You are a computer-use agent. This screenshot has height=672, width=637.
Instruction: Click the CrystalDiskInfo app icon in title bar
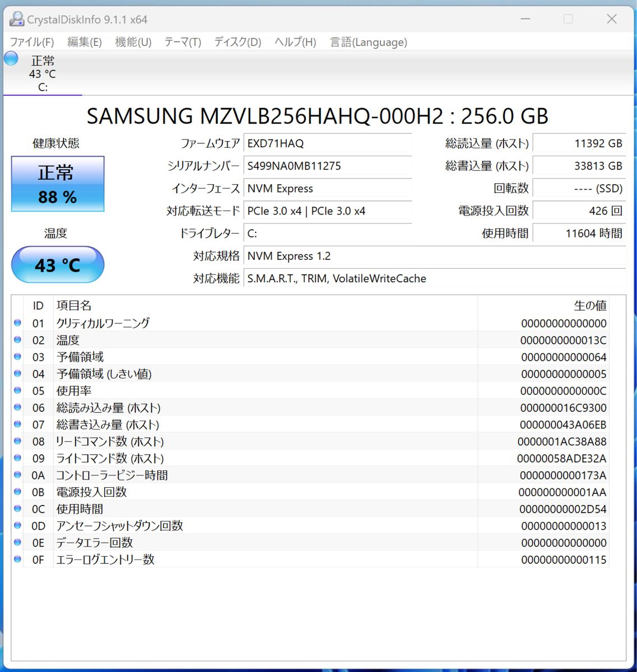(x=17, y=19)
